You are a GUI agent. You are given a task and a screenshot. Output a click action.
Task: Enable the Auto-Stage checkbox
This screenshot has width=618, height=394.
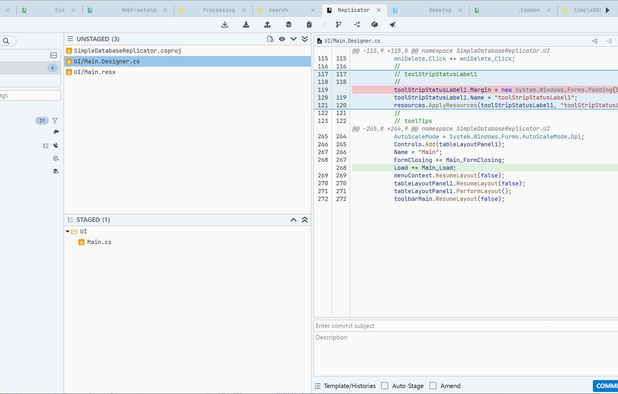[385, 386]
